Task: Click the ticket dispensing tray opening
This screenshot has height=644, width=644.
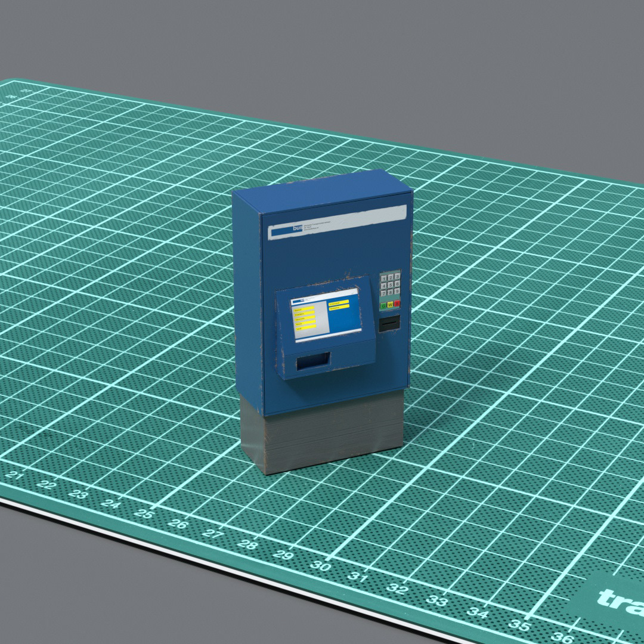Action: click(313, 361)
